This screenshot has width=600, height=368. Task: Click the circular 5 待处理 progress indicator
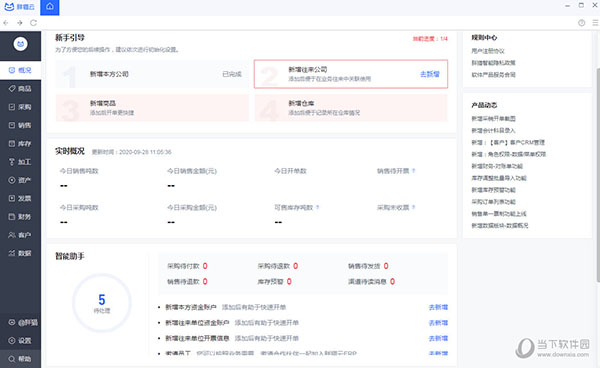pos(102,303)
